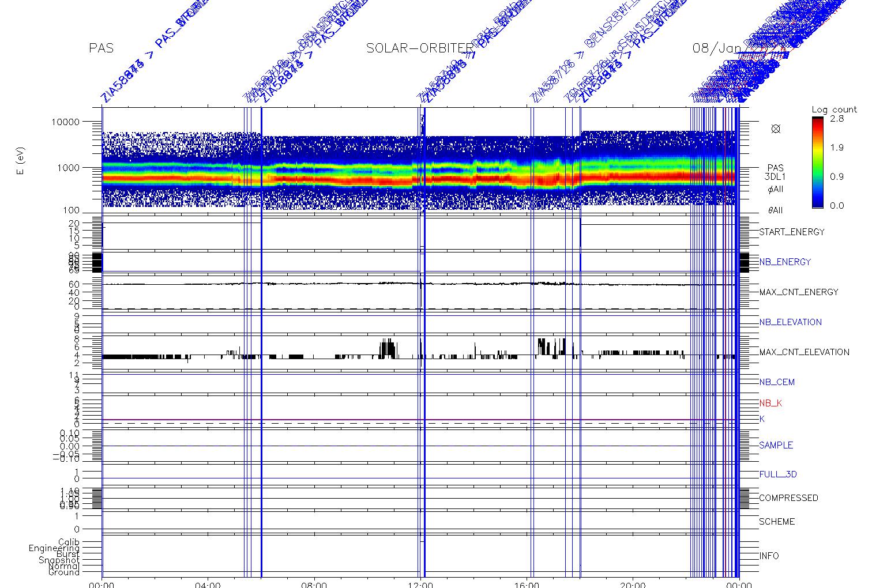The width and height of the screenshot is (872, 588).
Task: Click the START_ENERGY panel label
Action: 792,232
